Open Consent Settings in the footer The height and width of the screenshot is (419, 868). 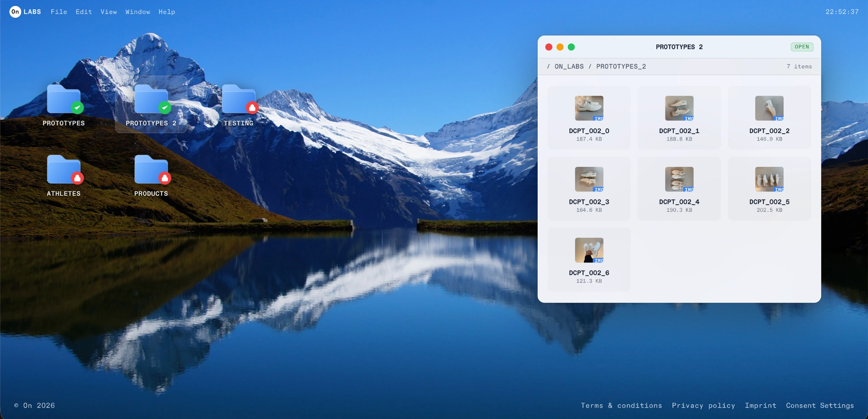[x=820, y=405]
